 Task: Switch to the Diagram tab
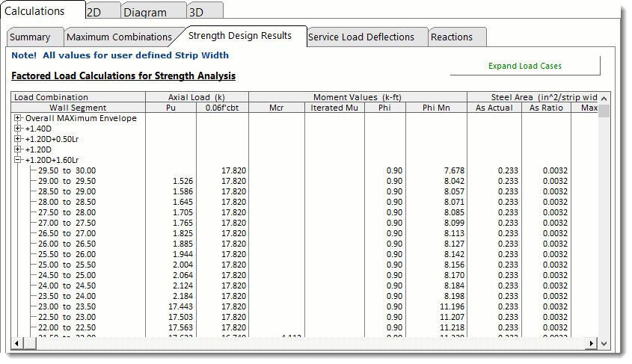[x=145, y=13]
